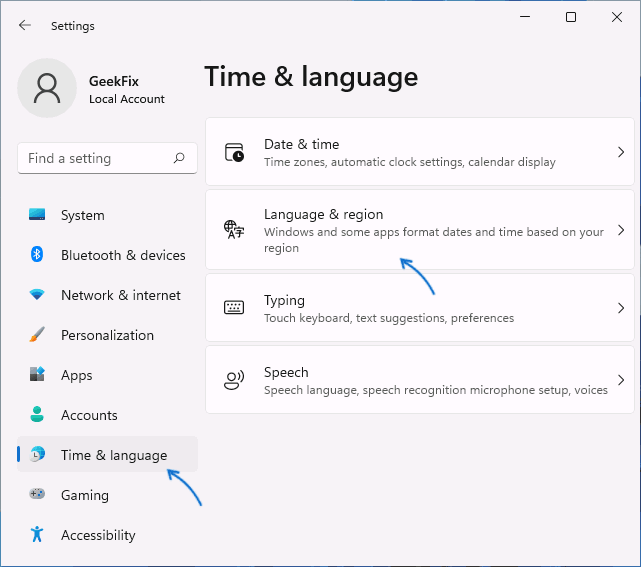
Task: Click 'Touch keyboard, text suggestions, preferences' text
Action: [x=389, y=318]
